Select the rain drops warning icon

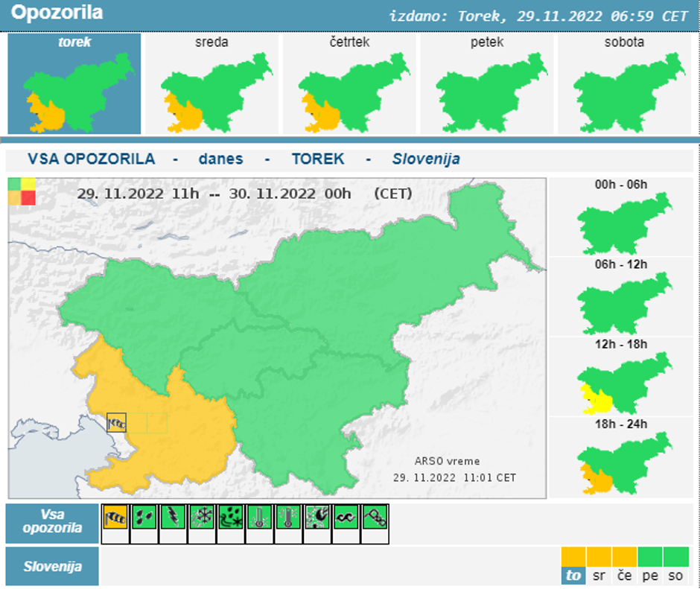(144, 518)
